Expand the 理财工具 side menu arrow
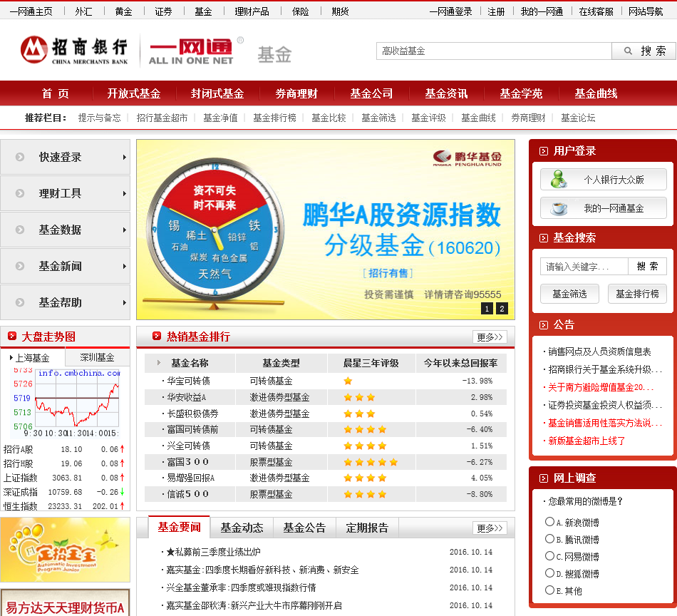The width and height of the screenshot is (677, 616). 124,193
